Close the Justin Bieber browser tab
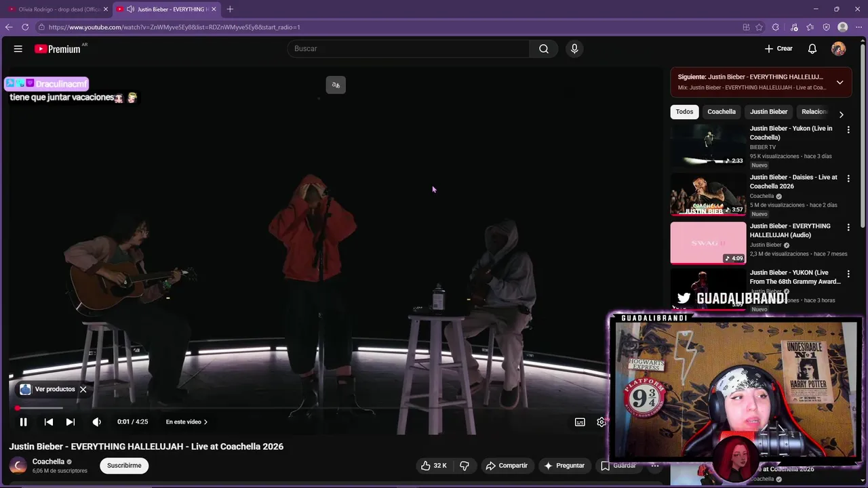The height and width of the screenshot is (488, 868). [214, 9]
